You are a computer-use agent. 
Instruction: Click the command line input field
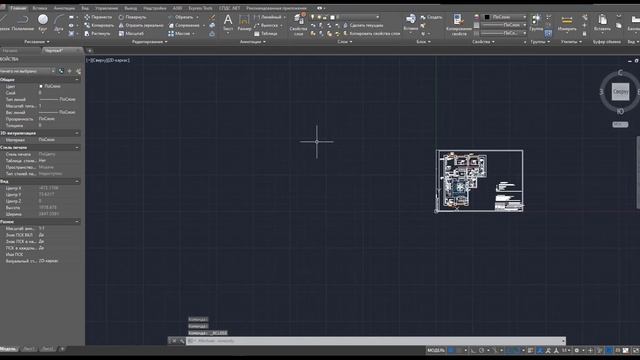(376, 341)
